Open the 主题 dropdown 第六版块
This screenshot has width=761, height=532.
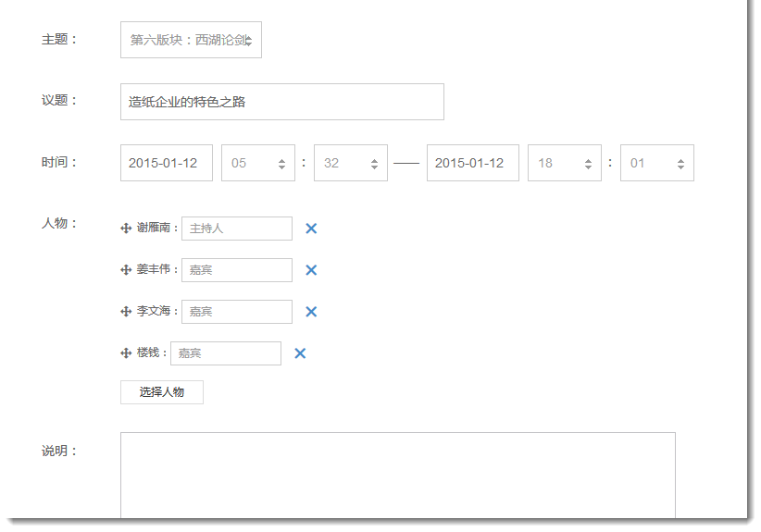tap(191, 40)
